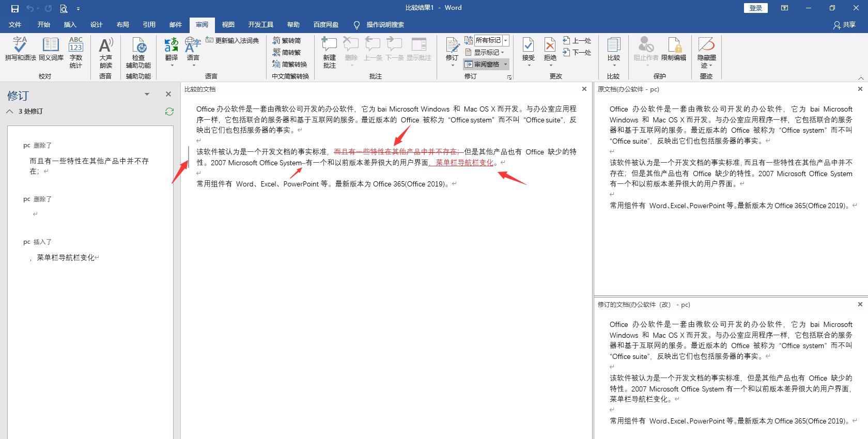Open the 百度网盘 tab
This screenshot has height=439, width=868.
[x=326, y=25]
